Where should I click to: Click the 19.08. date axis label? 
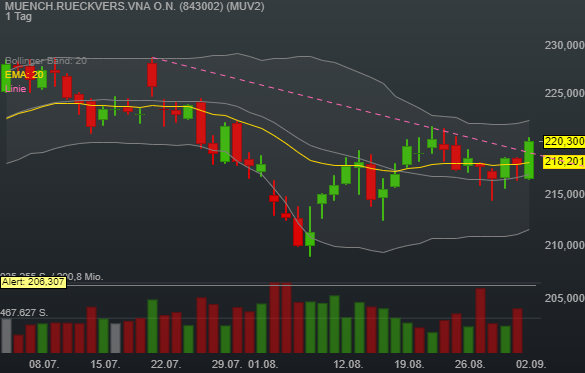(x=409, y=364)
